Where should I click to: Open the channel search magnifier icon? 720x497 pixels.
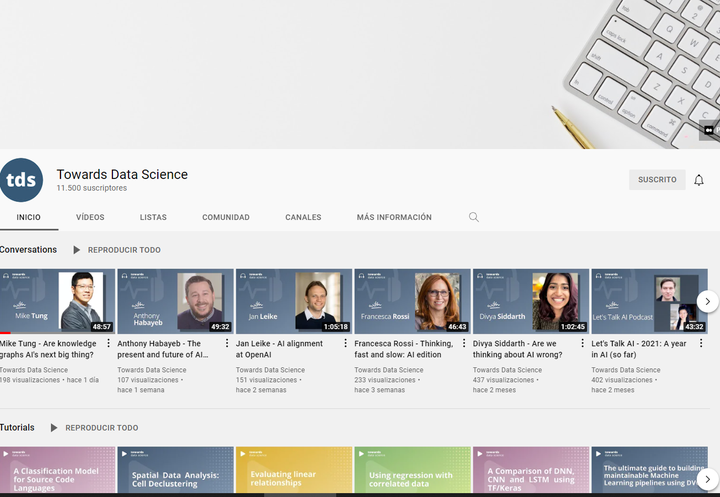(x=473, y=217)
